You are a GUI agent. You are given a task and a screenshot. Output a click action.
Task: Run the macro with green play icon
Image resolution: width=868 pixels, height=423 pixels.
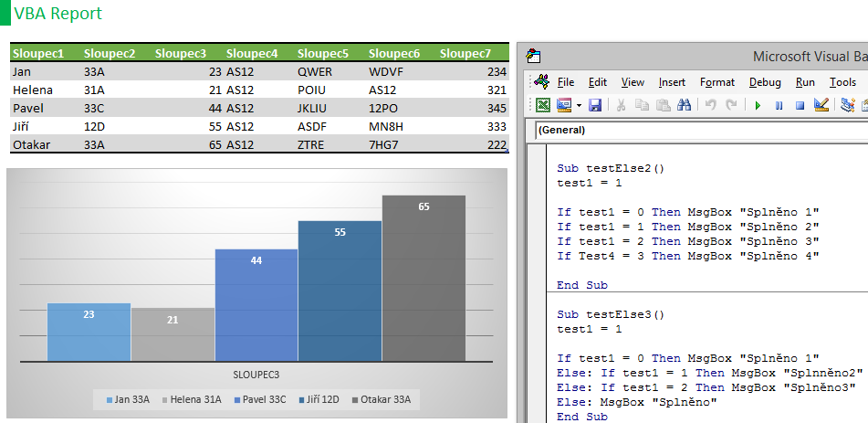click(x=758, y=105)
